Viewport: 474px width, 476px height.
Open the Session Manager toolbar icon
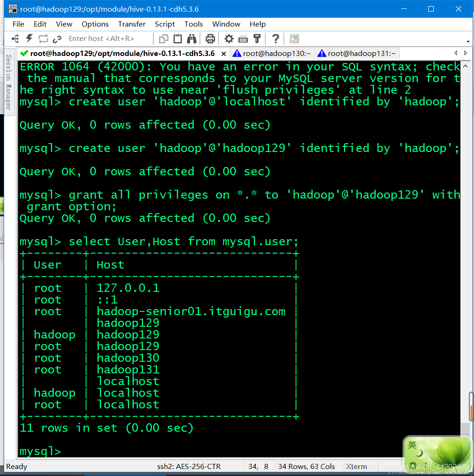click(15, 39)
